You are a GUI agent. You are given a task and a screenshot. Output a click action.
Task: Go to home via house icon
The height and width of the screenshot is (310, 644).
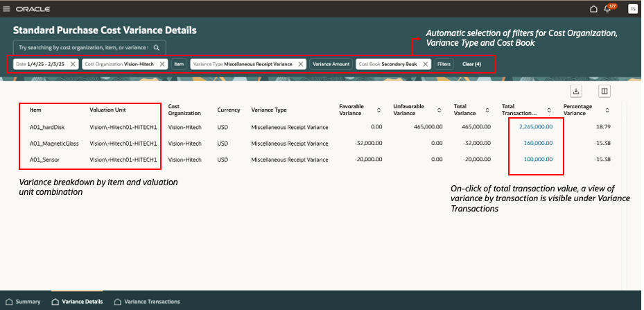coord(593,9)
